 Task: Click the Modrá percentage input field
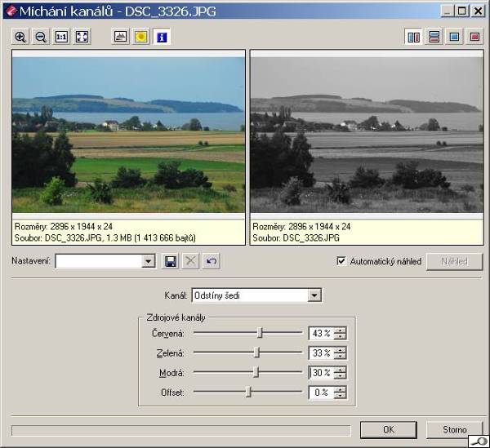pos(320,372)
